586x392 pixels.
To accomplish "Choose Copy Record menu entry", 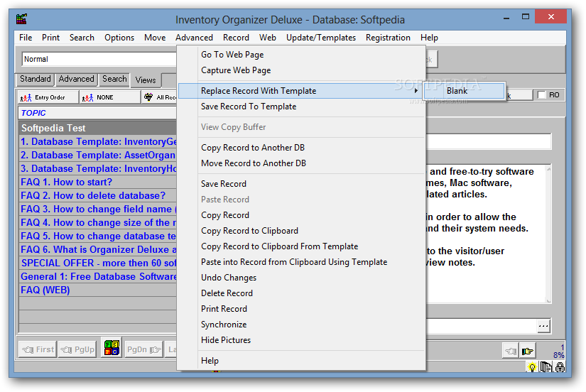I will tap(301, 215).
